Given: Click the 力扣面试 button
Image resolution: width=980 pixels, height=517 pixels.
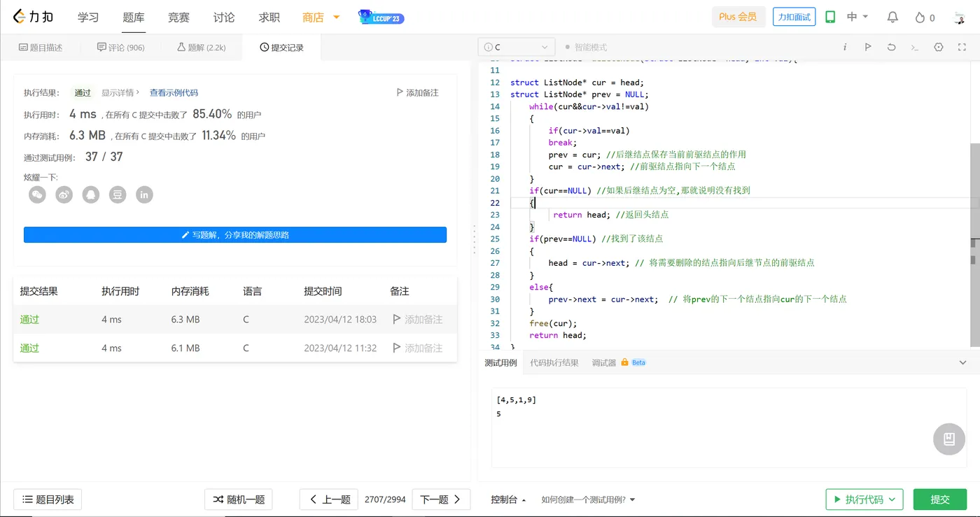Looking at the screenshot, I should tap(794, 17).
